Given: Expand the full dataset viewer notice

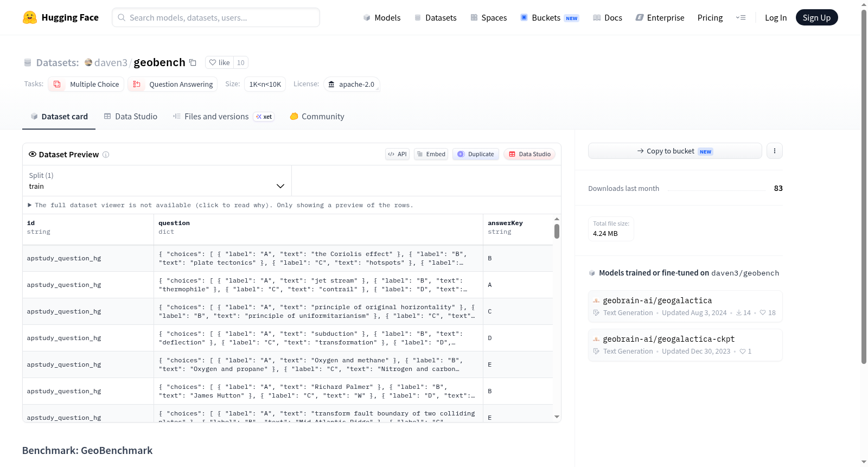Looking at the screenshot, I should pos(220,205).
